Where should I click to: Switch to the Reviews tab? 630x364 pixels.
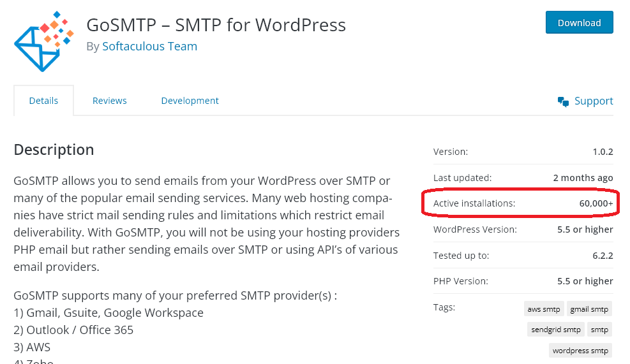click(109, 100)
